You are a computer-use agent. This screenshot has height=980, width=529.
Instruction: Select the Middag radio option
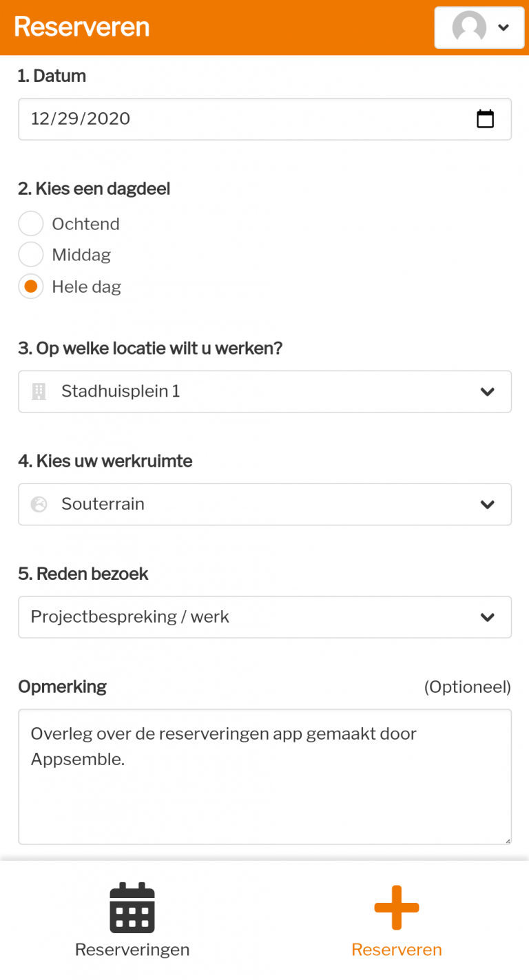point(31,255)
